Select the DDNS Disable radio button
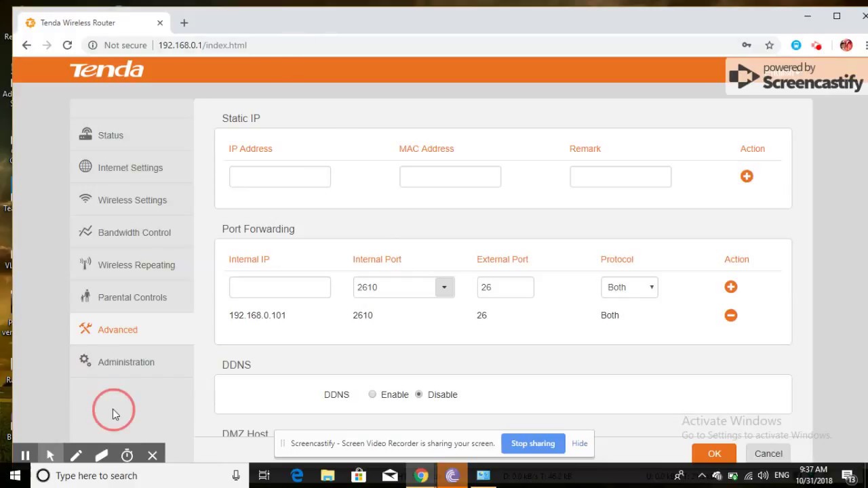The image size is (868, 488). click(418, 394)
